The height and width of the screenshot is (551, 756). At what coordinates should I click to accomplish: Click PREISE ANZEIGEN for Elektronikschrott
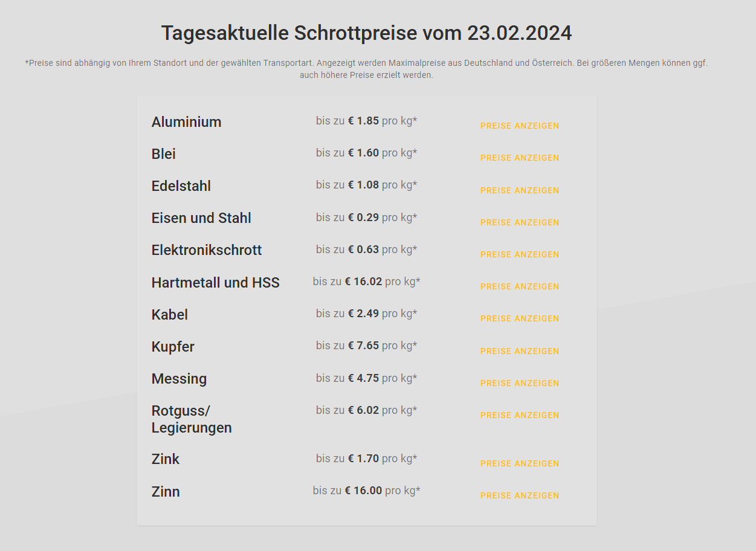coord(520,254)
